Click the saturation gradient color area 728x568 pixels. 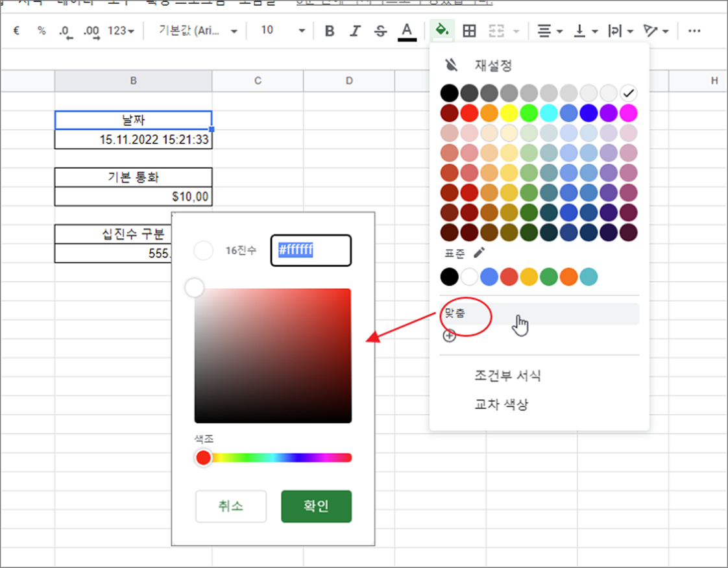pyautogui.click(x=273, y=356)
